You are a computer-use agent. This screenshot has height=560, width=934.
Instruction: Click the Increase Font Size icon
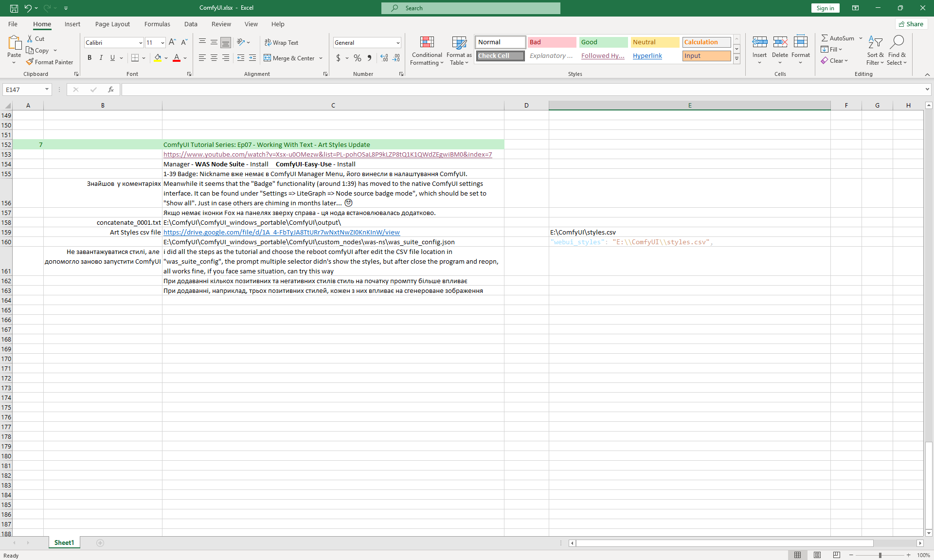[172, 42]
